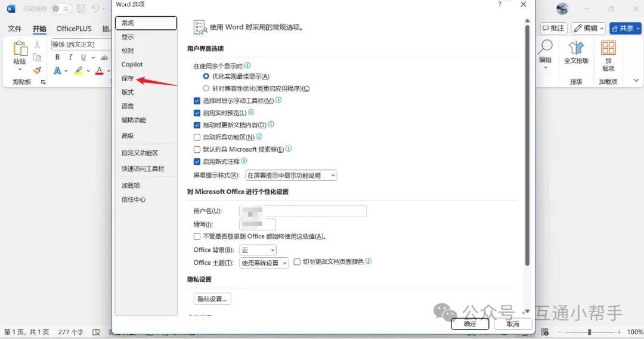644x339 pixels.
Task: Uncheck 选择时显示浮动工具栏
Action: (197, 101)
